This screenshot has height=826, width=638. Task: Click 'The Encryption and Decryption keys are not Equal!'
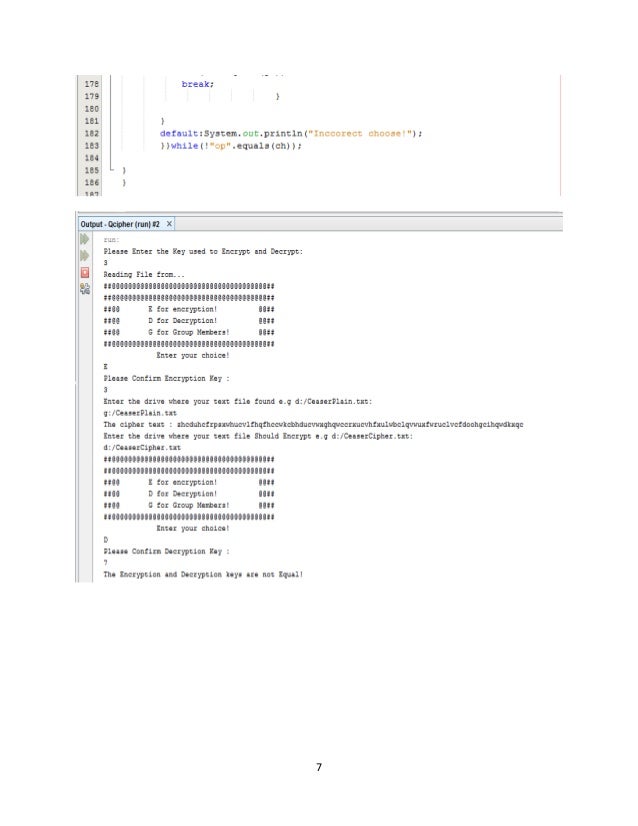(203, 574)
